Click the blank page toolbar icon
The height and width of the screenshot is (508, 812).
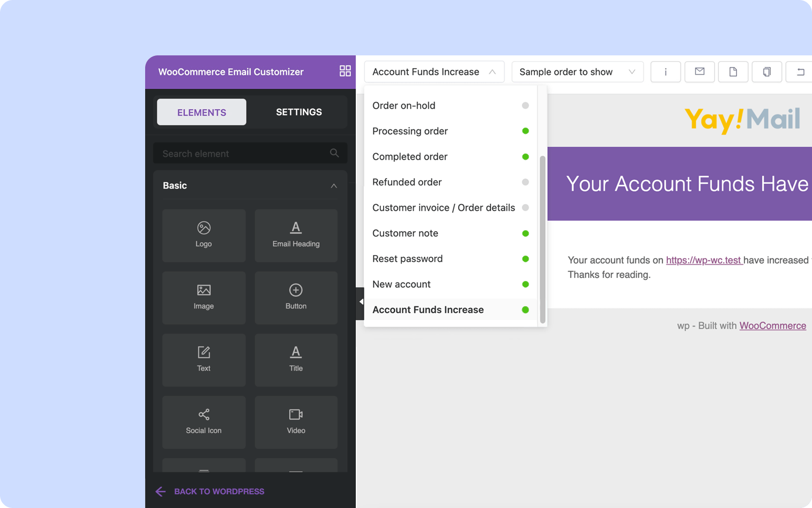click(733, 72)
